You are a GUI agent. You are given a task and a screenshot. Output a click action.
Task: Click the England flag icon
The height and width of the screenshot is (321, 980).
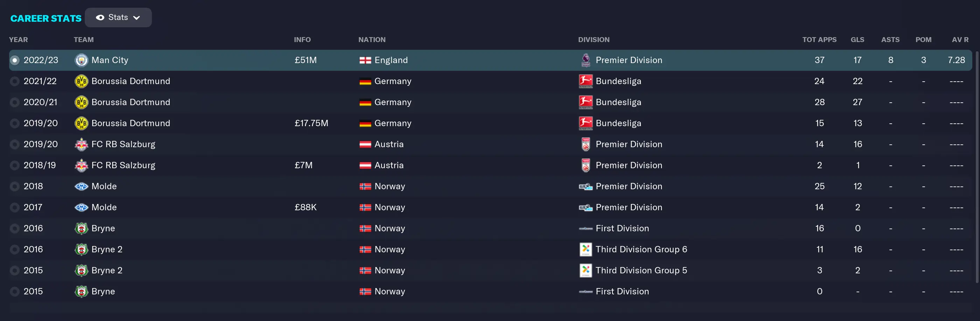365,60
